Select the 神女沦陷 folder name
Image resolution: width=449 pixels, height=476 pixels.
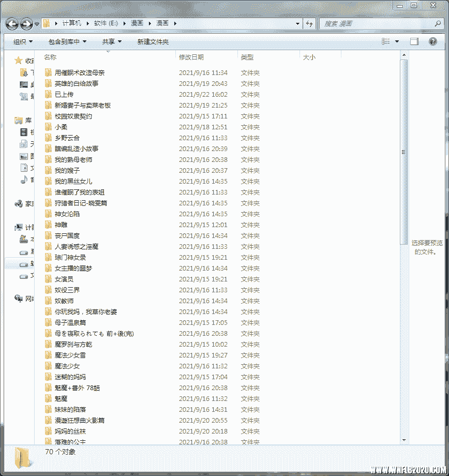[67, 214]
